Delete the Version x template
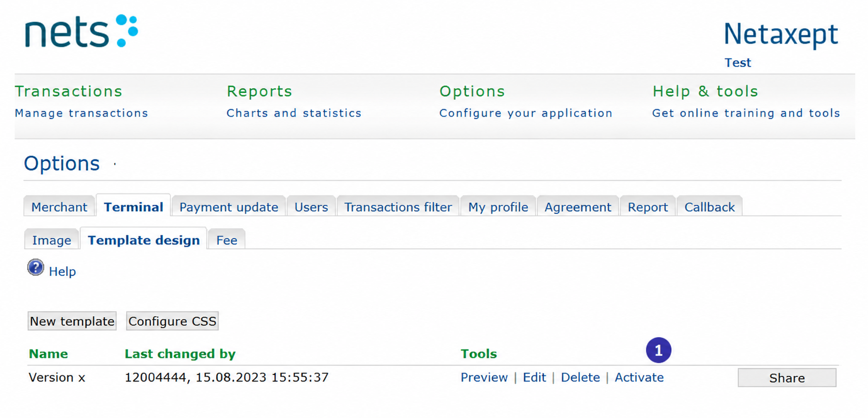The width and height of the screenshot is (868, 418). tap(580, 377)
